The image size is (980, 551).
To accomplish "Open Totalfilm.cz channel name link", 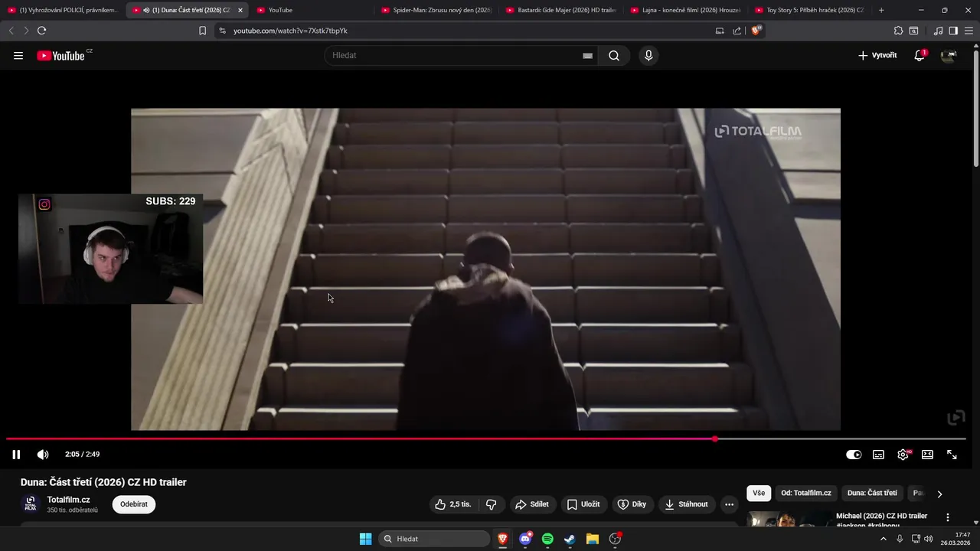I will (68, 500).
